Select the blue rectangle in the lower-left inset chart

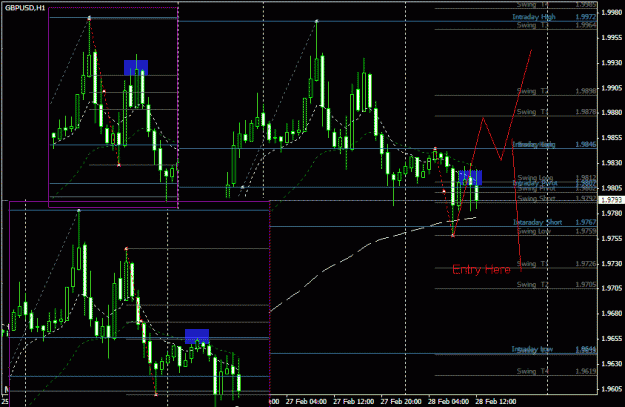click(197, 336)
